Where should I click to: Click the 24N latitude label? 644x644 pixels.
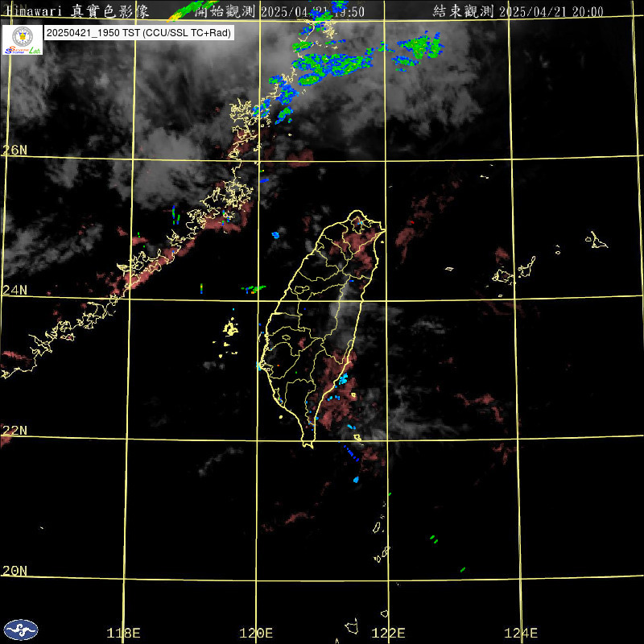click(14, 291)
